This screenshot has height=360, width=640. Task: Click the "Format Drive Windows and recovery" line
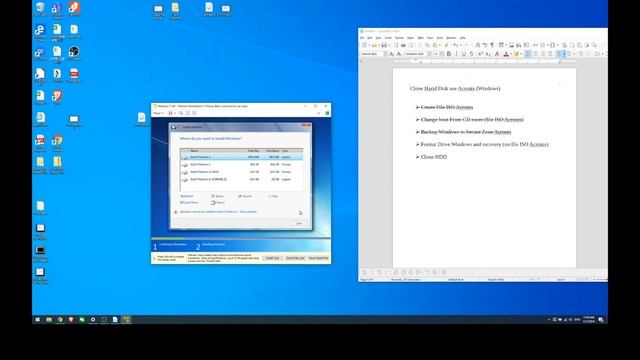click(x=484, y=144)
